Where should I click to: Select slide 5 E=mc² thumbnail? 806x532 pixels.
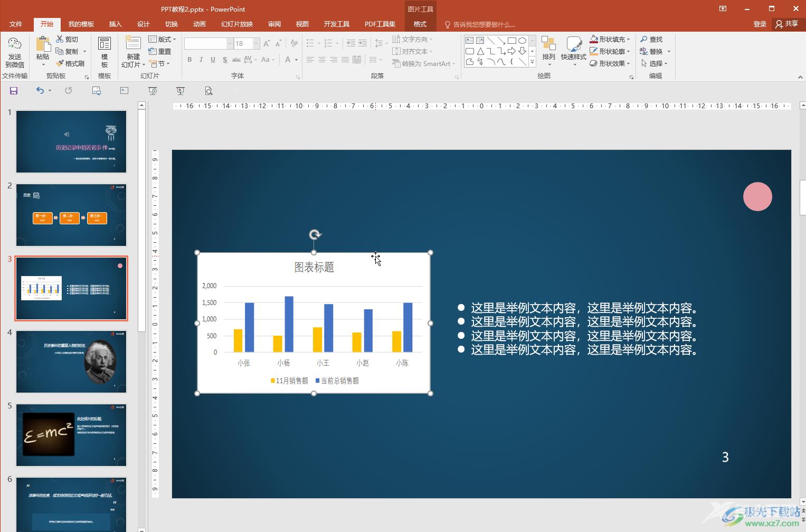pos(71,435)
